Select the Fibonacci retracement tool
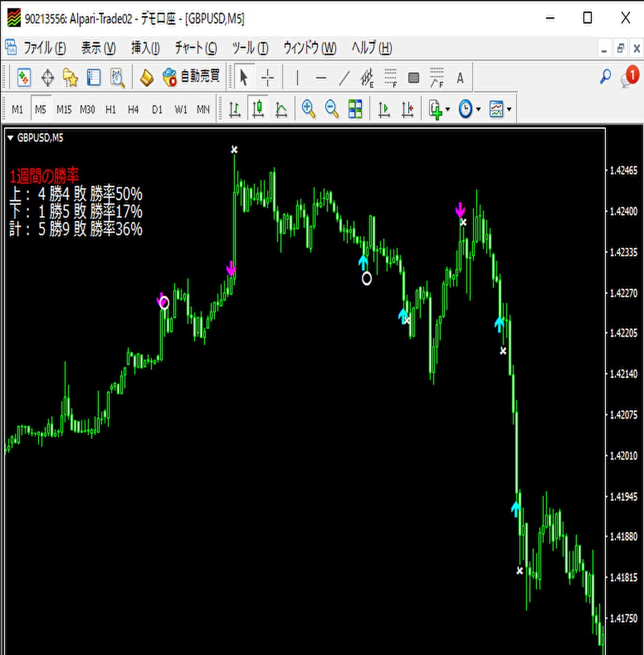 point(391,78)
